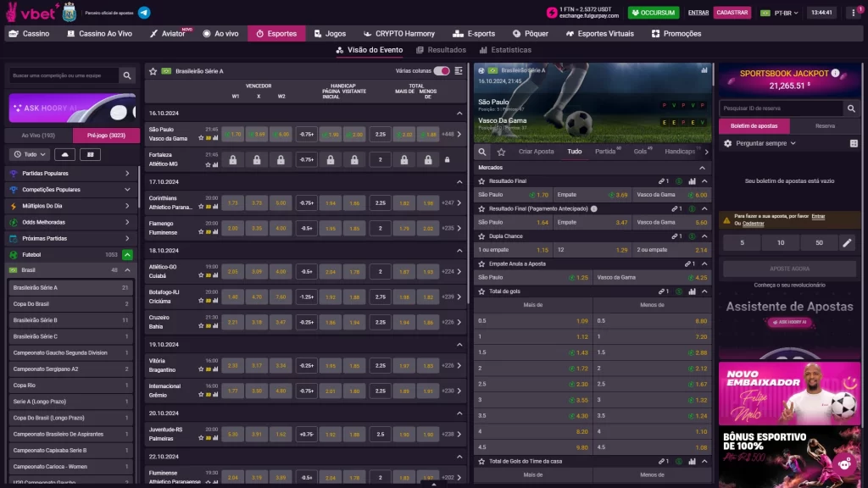This screenshot has height=488, width=868.
Task: Click in the competition search field
Action: 64,75
